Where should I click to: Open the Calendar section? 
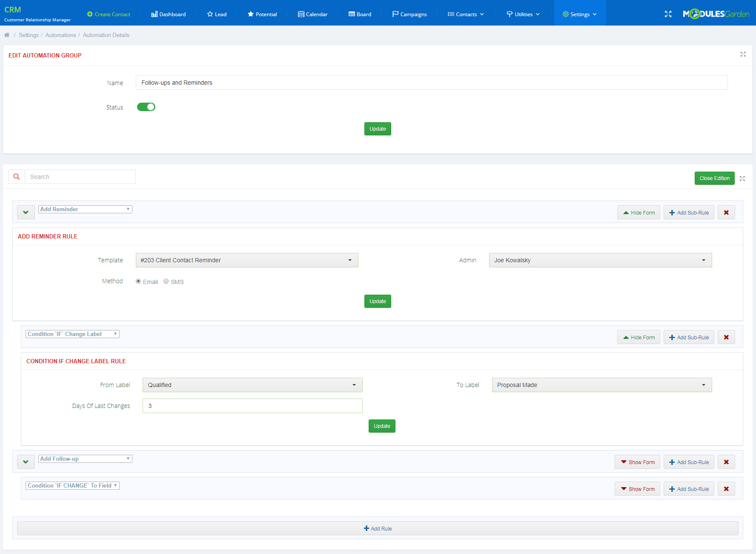pyautogui.click(x=312, y=14)
